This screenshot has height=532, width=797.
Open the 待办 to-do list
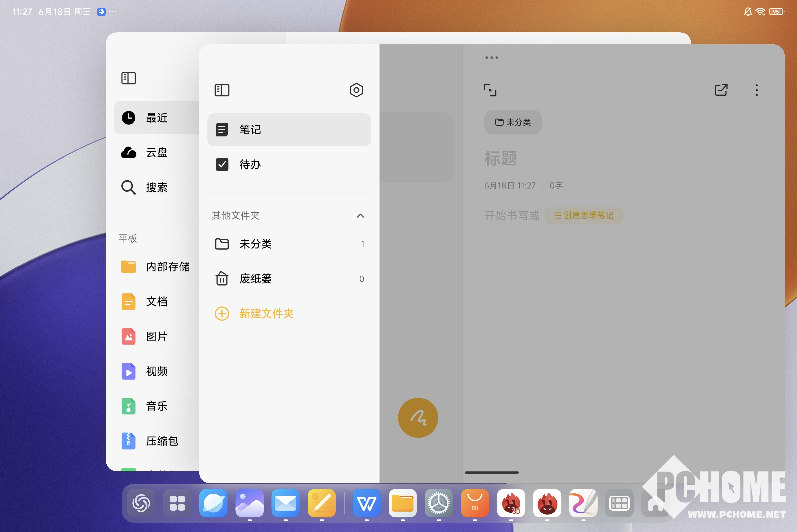pos(289,165)
